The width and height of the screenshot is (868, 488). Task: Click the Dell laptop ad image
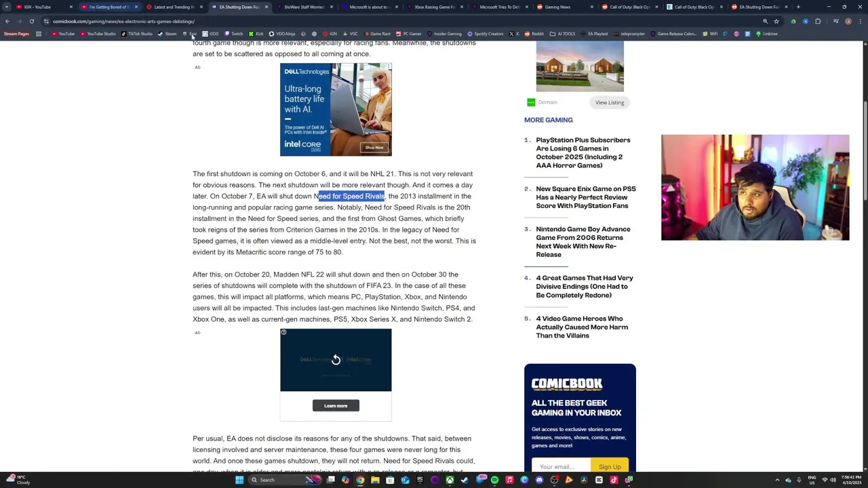point(336,110)
